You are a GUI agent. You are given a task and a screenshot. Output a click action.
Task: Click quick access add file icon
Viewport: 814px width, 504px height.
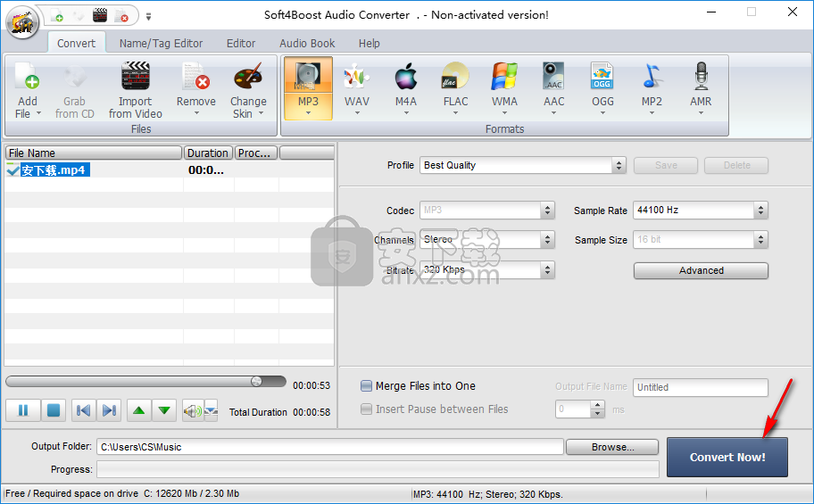click(x=57, y=15)
